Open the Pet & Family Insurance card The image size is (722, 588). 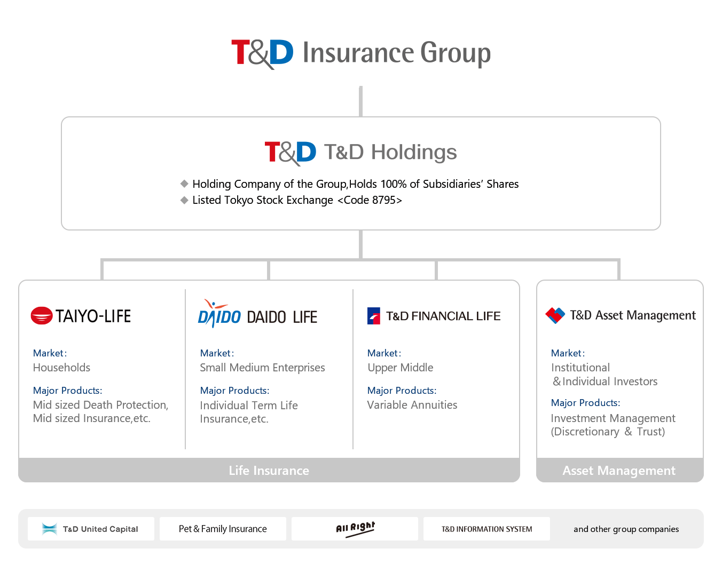(x=223, y=529)
